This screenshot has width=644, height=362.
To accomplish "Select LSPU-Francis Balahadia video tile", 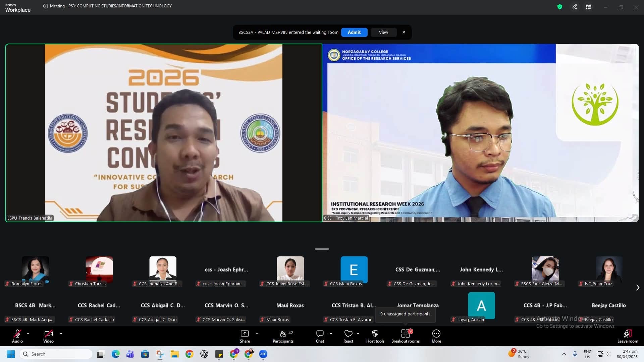I will [x=164, y=133].
